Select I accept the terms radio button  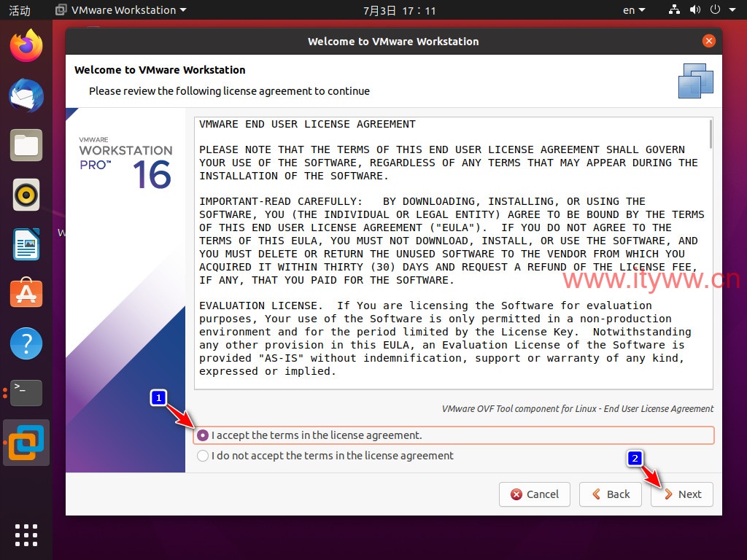[x=203, y=435]
